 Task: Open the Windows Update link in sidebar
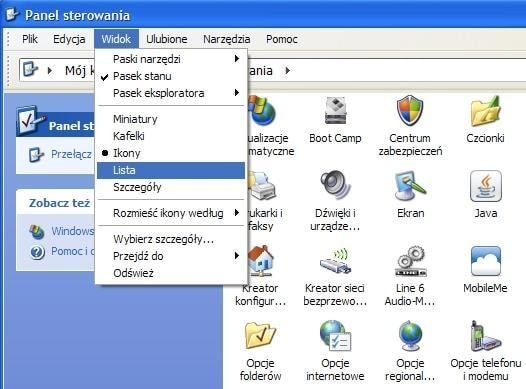click(73, 231)
